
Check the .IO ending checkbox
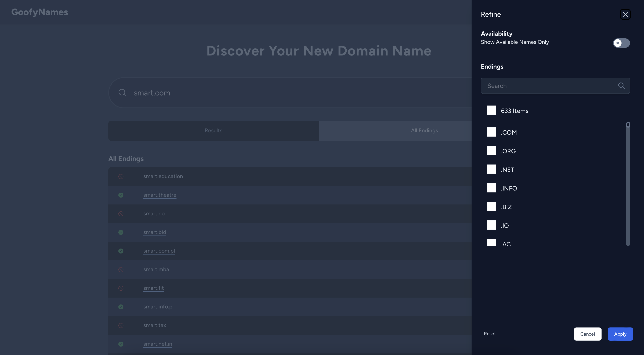click(492, 225)
